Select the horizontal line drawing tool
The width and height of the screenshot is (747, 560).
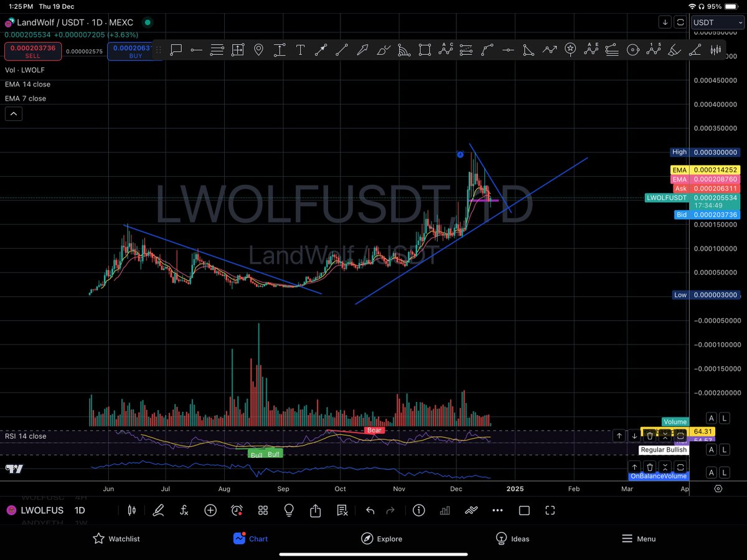(196, 50)
